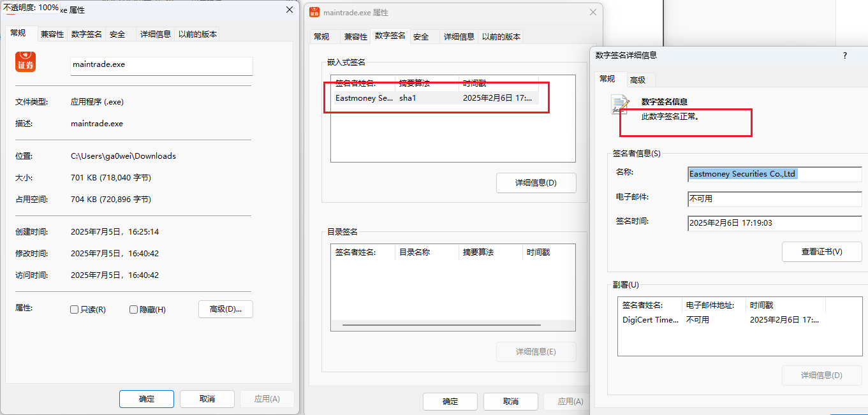
Task: Close the maintrade.exe 属性 signature window with X
Action: (x=593, y=13)
